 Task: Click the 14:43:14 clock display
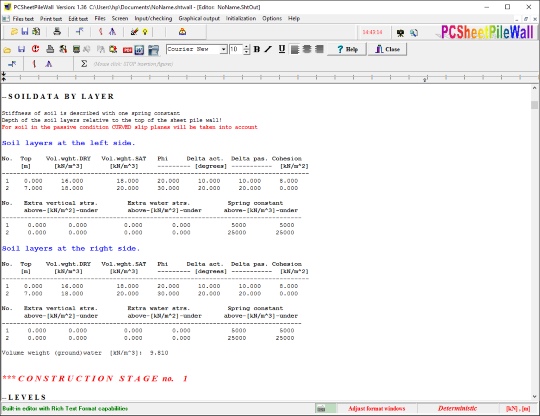[x=372, y=32]
